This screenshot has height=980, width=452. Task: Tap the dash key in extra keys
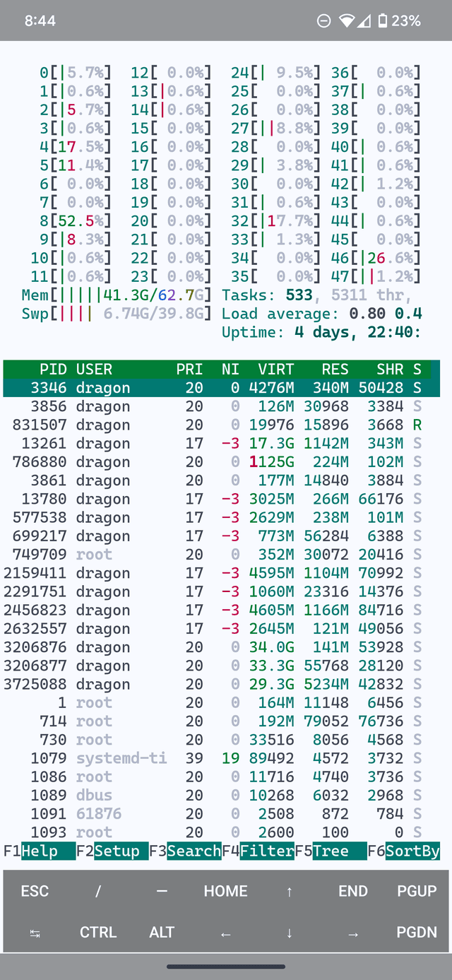(x=162, y=891)
